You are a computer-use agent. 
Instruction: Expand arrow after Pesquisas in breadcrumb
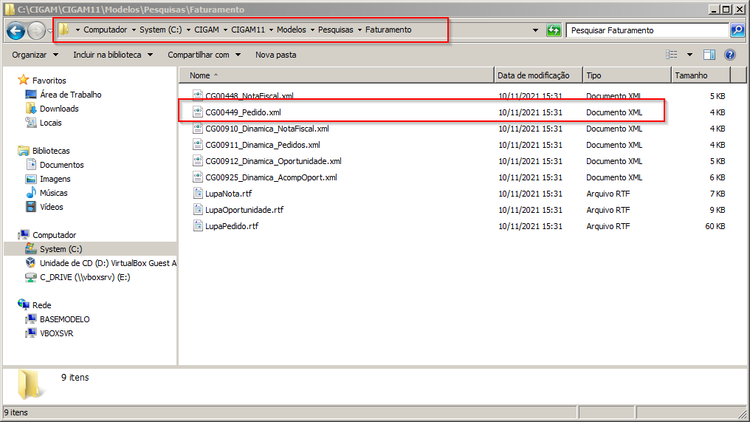360,30
